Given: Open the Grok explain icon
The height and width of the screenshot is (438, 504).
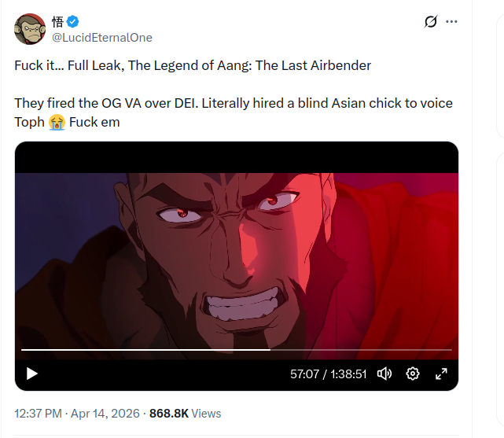Looking at the screenshot, I should 430,22.
